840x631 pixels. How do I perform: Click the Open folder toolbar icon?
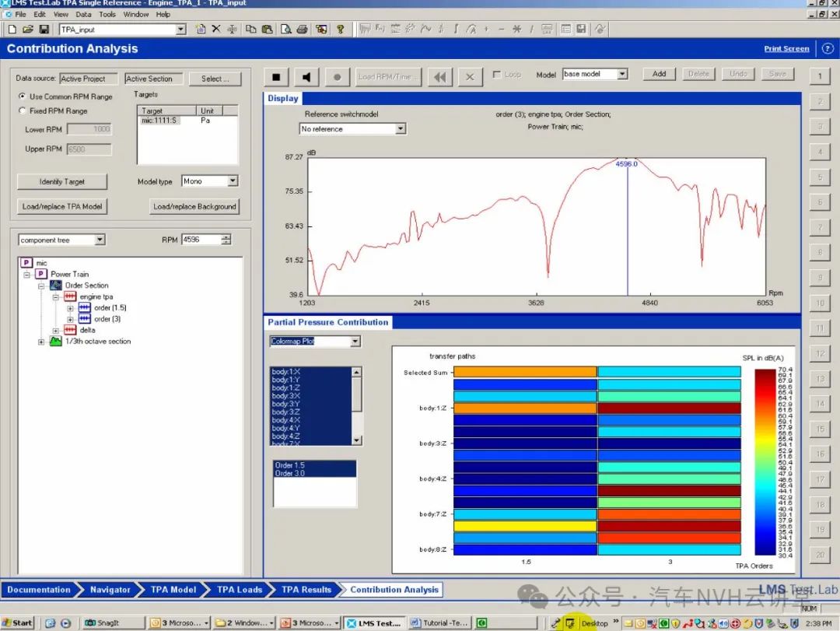click(x=28, y=30)
